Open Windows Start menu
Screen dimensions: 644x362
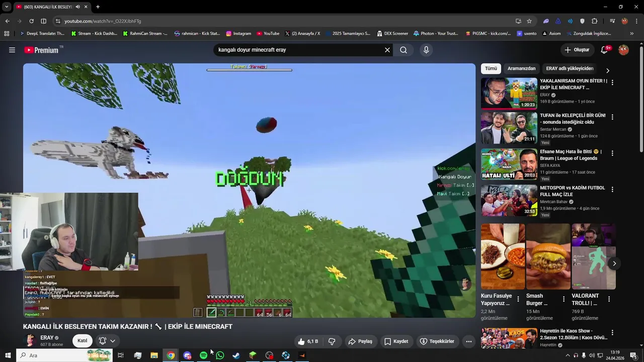(8, 355)
